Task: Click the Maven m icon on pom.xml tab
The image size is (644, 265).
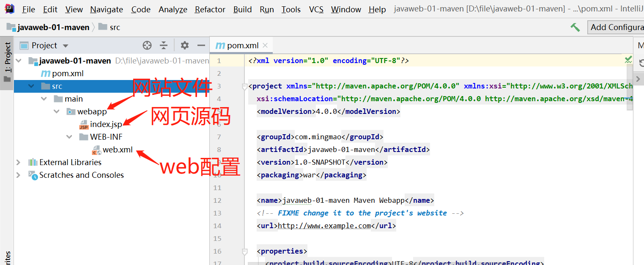Action: (220, 46)
